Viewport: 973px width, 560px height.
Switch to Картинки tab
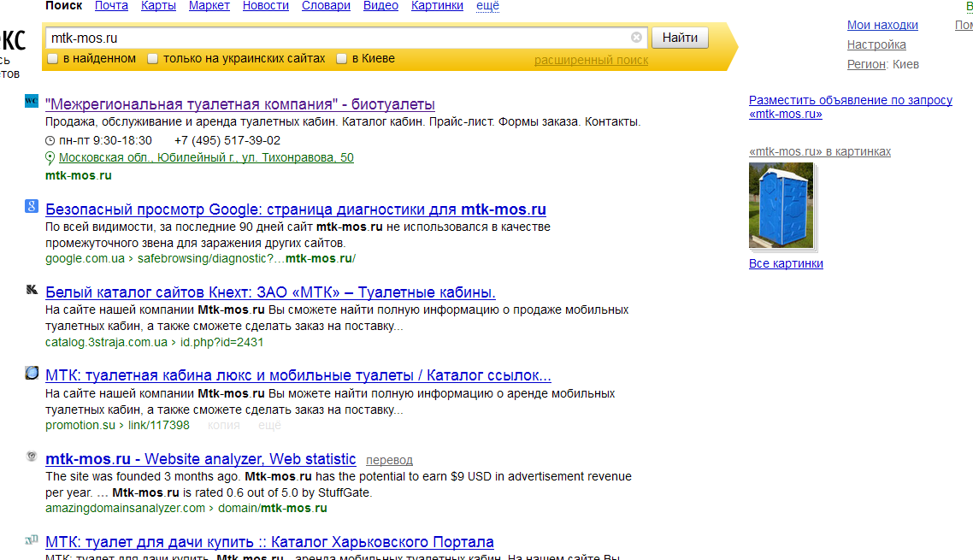[437, 6]
